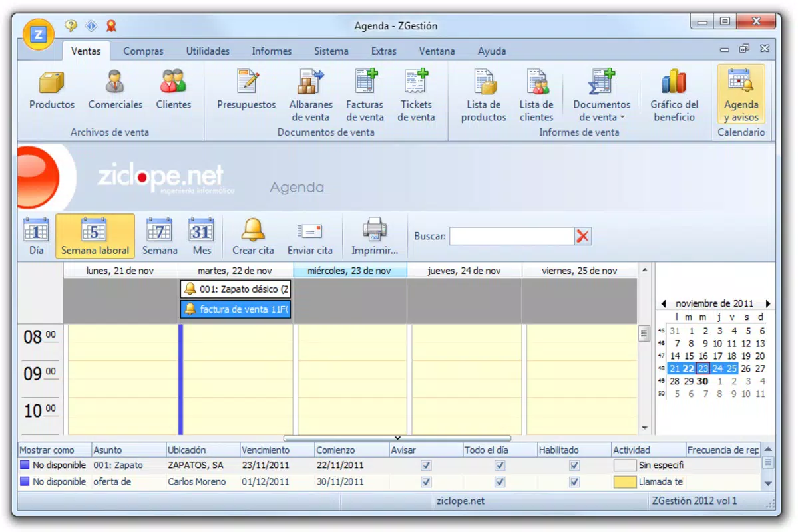Open the Comerciales section
The width and height of the screenshot is (798, 532).
[115, 90]
